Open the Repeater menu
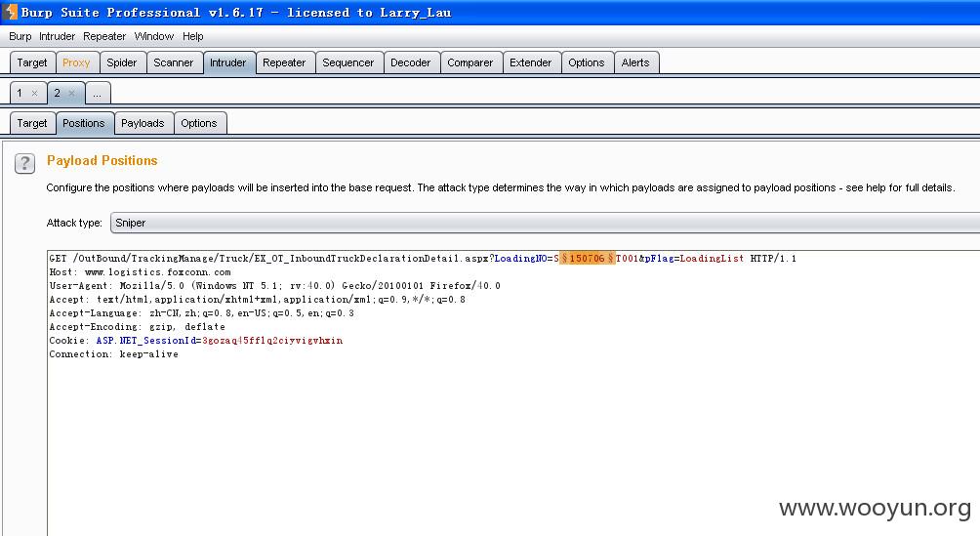This screenshot has height=536, width=980. pyautogui.click(x=104, y=36)
